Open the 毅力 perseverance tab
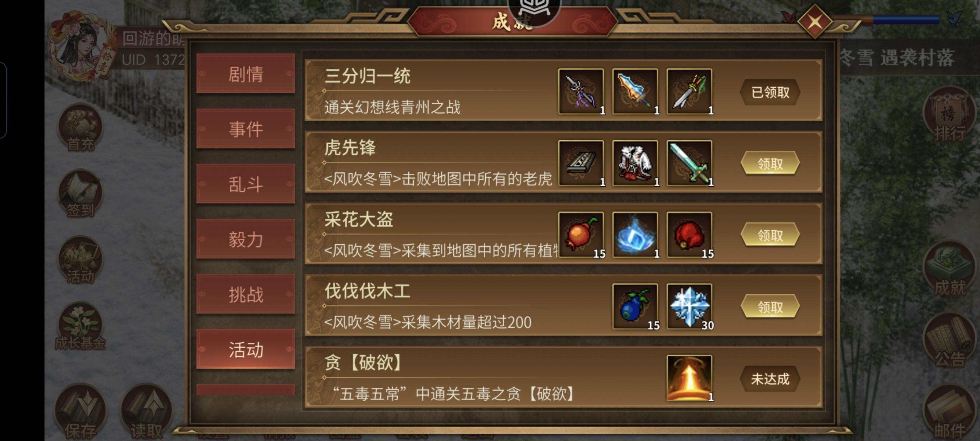Image resolution: width=980 pixels, height=441 pixels. click(245, 239)
